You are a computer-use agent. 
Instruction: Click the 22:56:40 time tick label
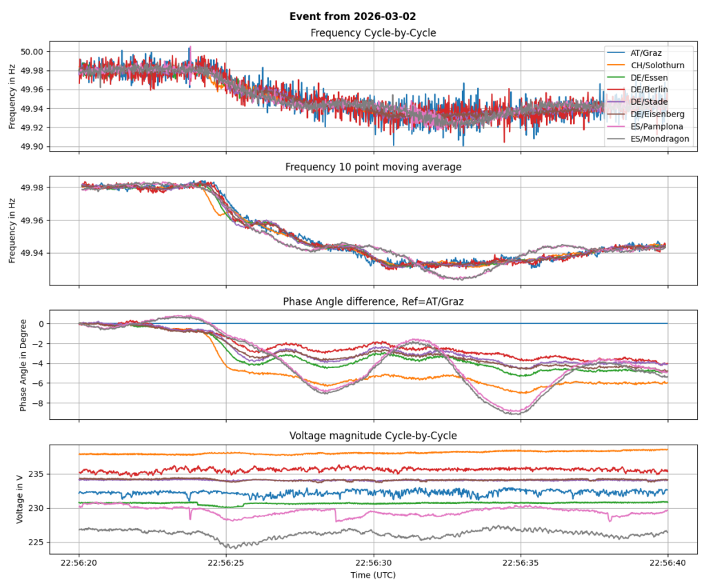[667, 562]
